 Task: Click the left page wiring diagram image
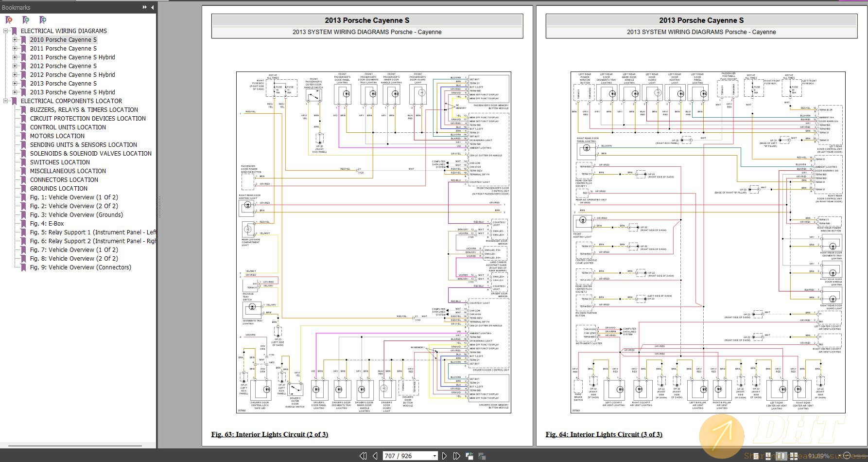coord(374,242)
